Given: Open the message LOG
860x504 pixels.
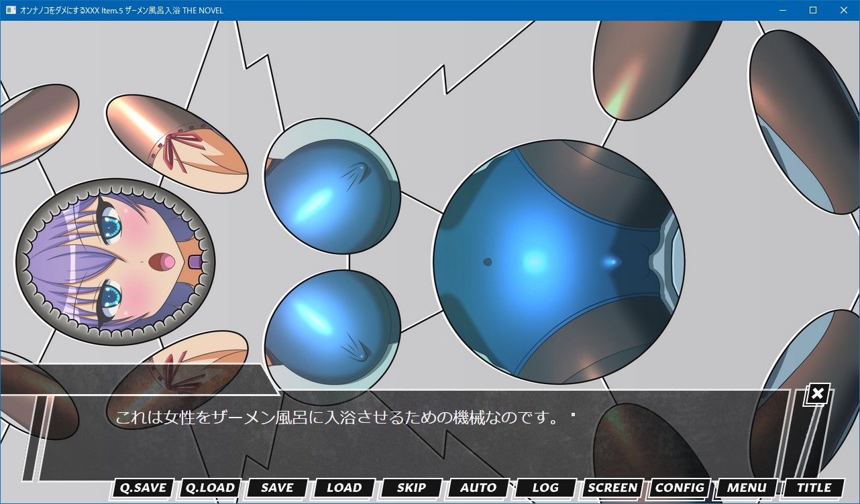Looking at the screenshot, I should tap(545, 488).
